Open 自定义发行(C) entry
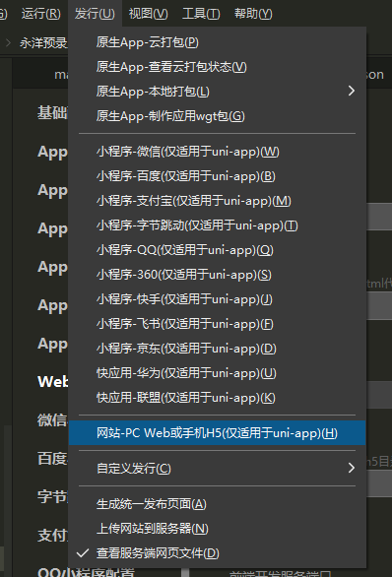The width and height of the screenshot is (392, 577). click(x=217, y=469)
